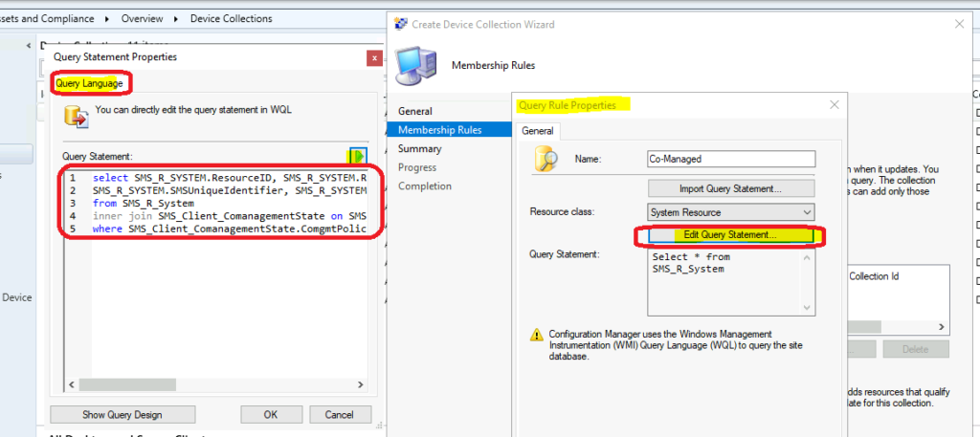Confirm with OK in Query Statement Properties
This screenshot has height=437, width=980.
[x=271, y=414]
